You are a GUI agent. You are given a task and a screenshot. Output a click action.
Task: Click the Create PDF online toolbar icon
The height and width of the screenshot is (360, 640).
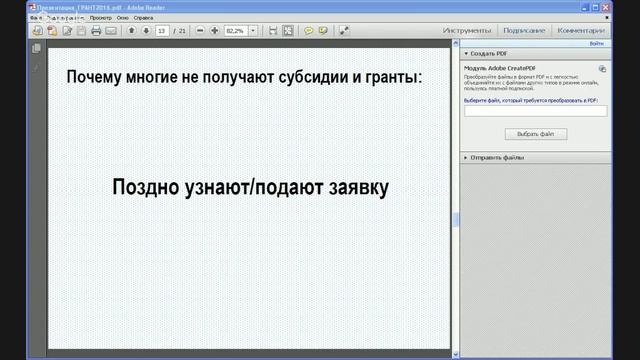[x=52, y=31]
